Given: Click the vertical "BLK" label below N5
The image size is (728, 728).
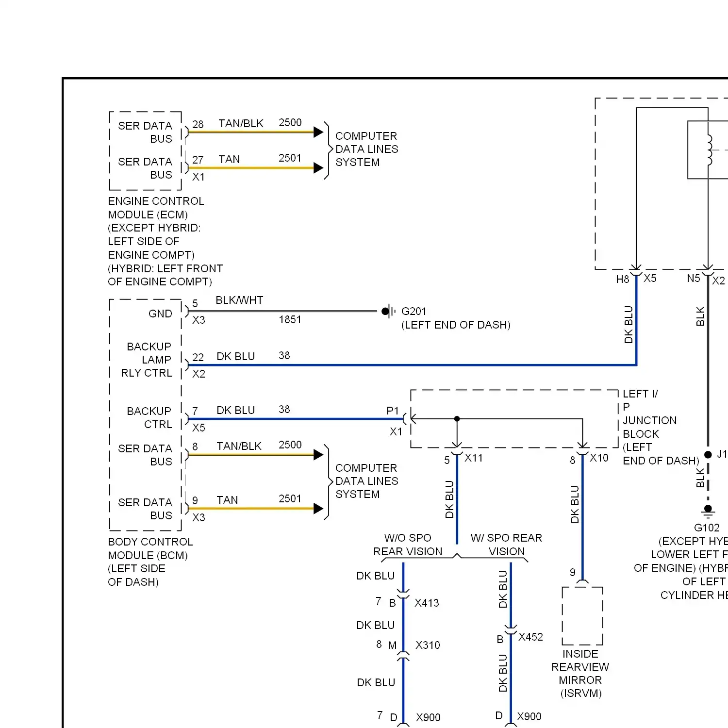Looking at the screenshot, I should (x=700, y=316).
